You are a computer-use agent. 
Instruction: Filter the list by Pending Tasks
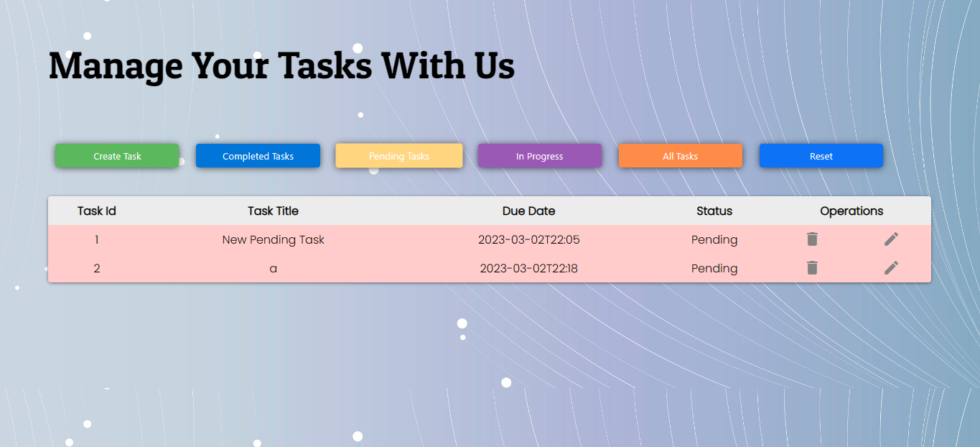[x=398, y=155]
